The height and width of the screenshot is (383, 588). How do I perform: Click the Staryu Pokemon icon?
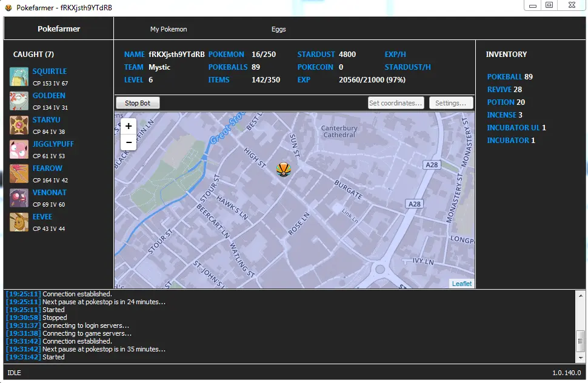click(x=19, y=125)
